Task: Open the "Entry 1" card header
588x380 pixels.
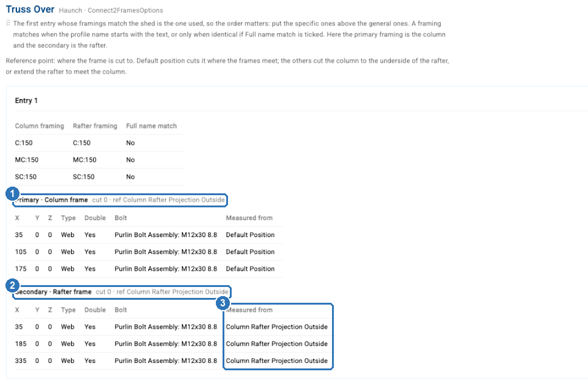Action: 26,100
